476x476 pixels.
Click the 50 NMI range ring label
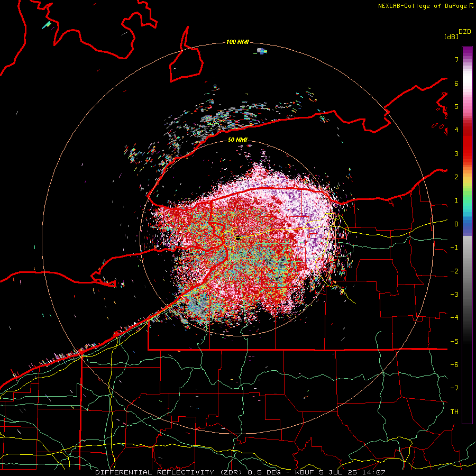pyautogui.click(x=237, y=140)
